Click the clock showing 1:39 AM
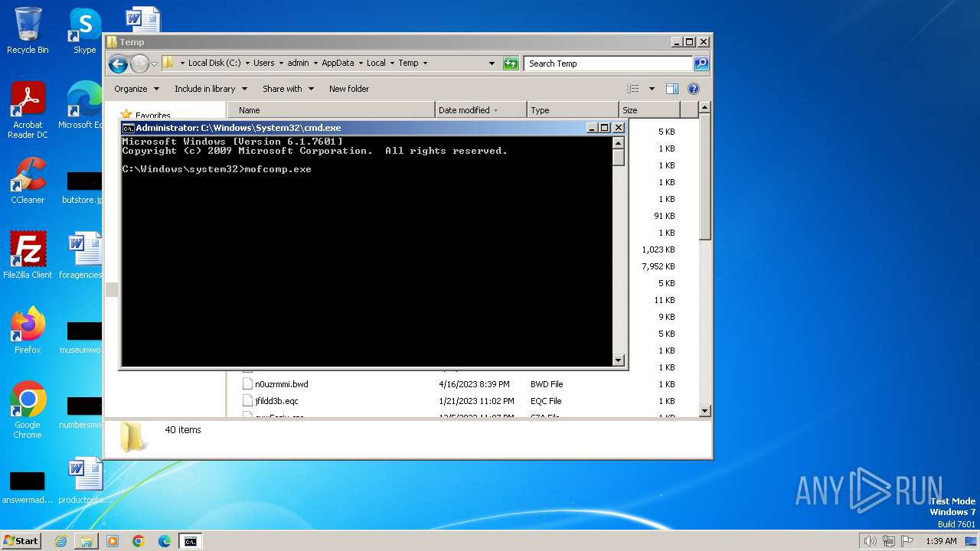 (x=941, y=541)
